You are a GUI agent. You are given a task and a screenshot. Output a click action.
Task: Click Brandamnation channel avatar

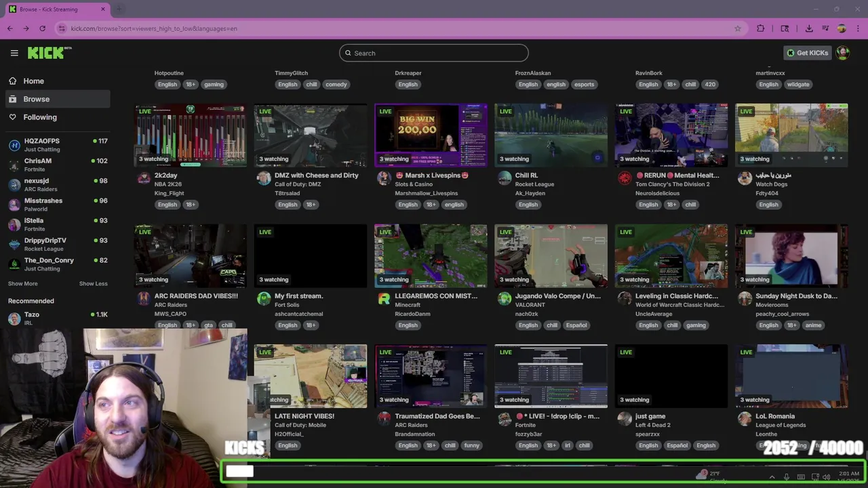tap(384, 419)
